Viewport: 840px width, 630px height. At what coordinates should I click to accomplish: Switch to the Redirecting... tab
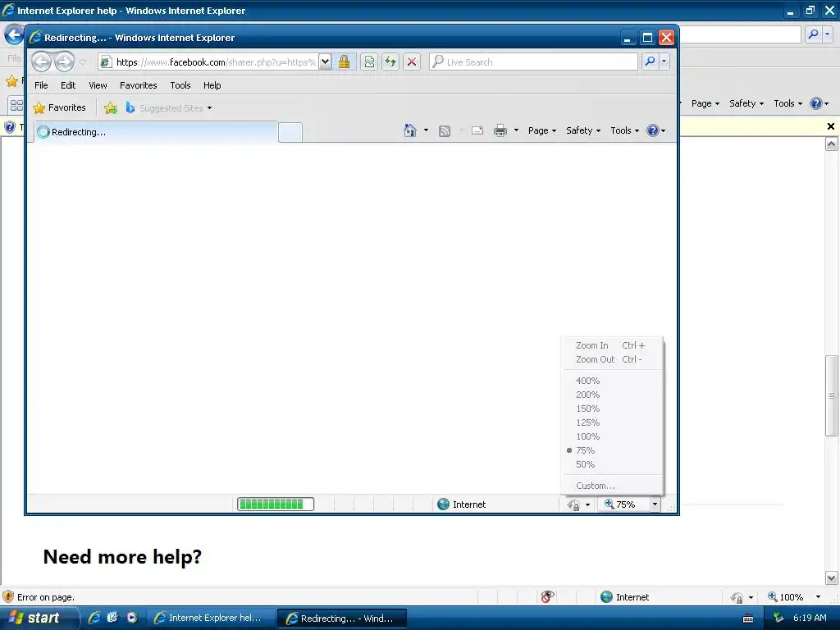156,132
